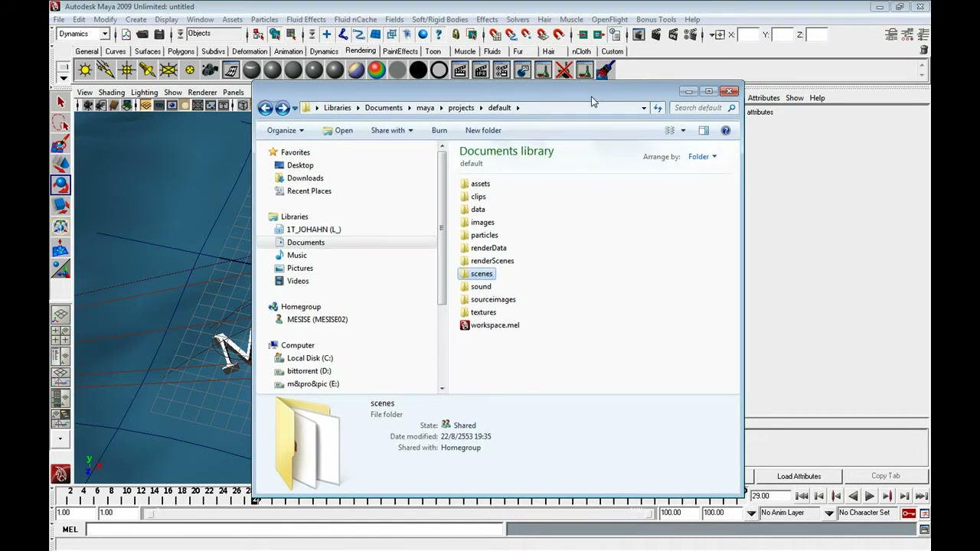Go back using Explorer's Back button
The image size is (980, 551).
point(265,108)
